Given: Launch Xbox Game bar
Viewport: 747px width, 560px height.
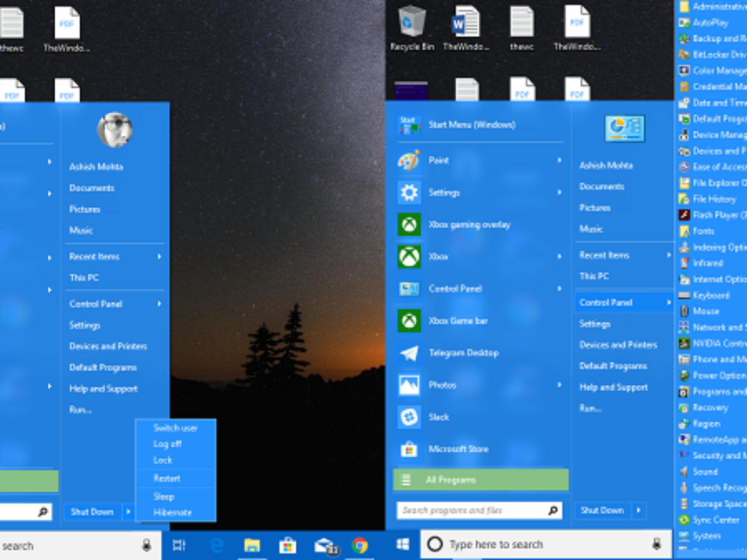Looking at the screenshot, I should 479,321.
